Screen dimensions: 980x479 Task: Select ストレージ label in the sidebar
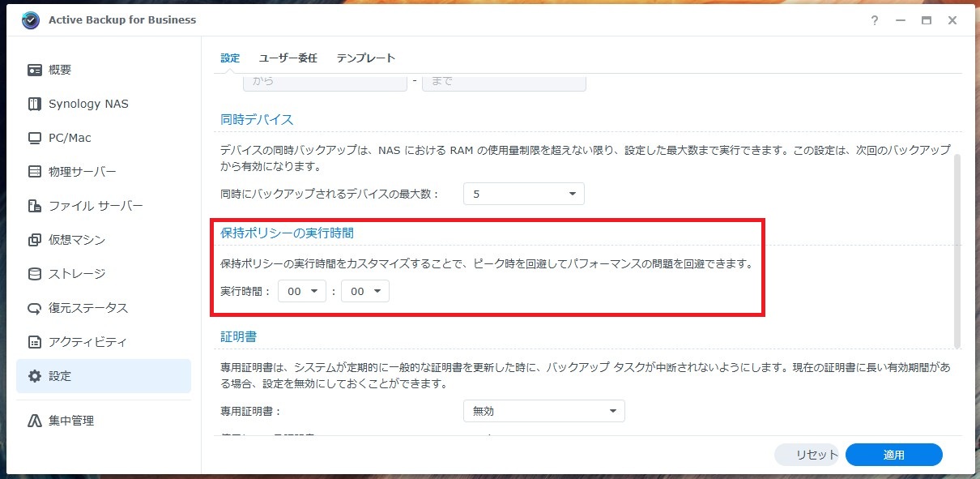77,274
